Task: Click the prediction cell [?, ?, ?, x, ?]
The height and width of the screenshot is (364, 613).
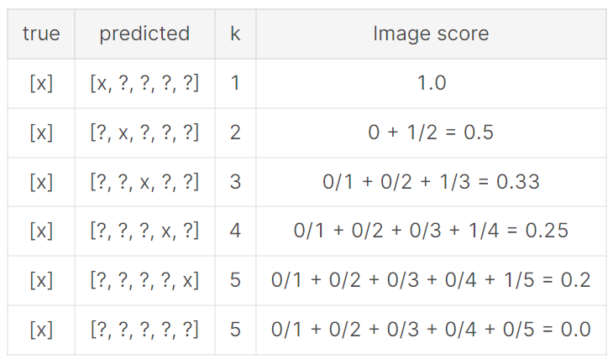Action: click(144, 231)
